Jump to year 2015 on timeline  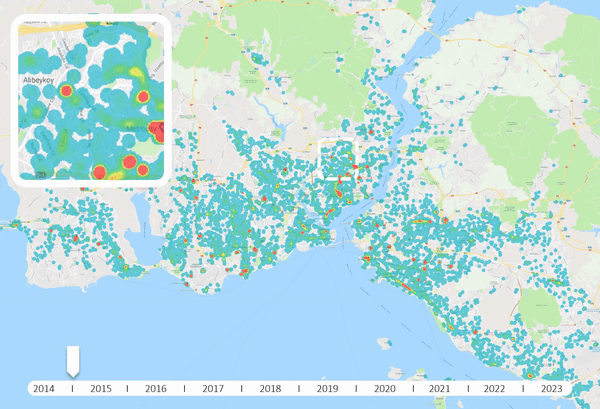click(x=100, y=388)
